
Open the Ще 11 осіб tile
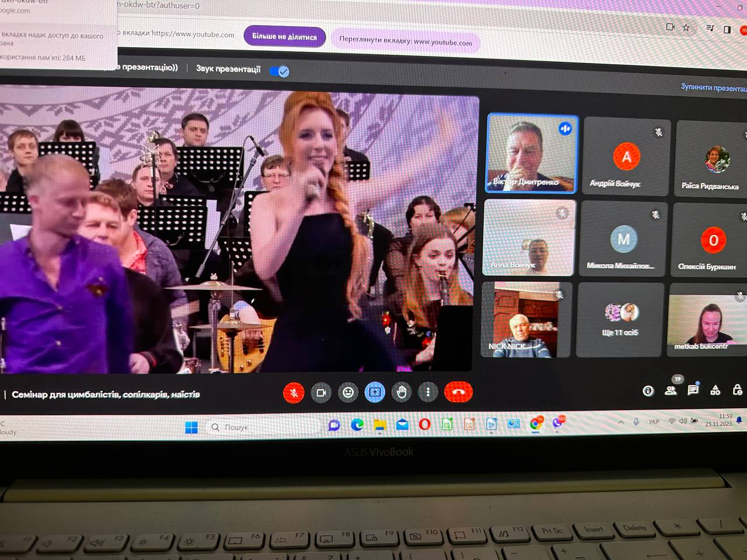[620, 320]
